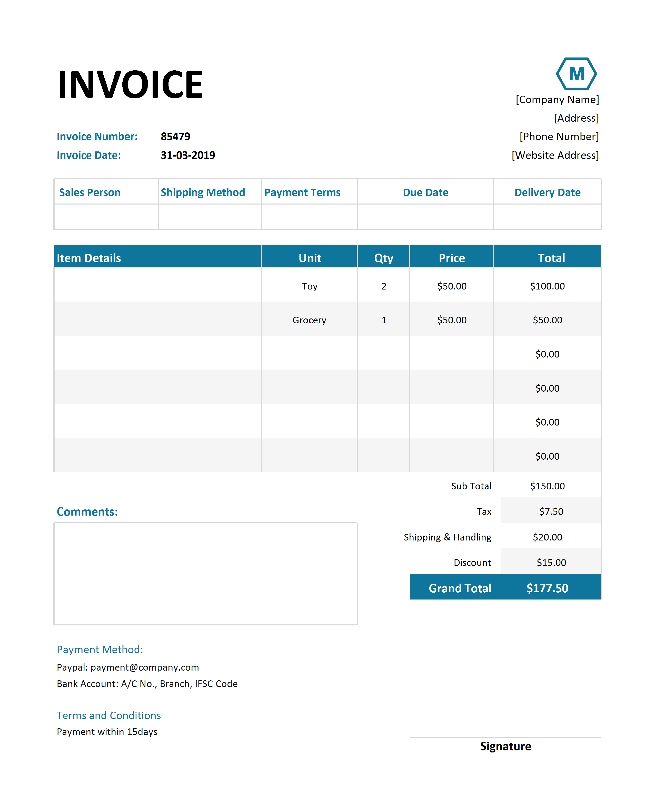Select invoice number value 85479

pos(175,136)
